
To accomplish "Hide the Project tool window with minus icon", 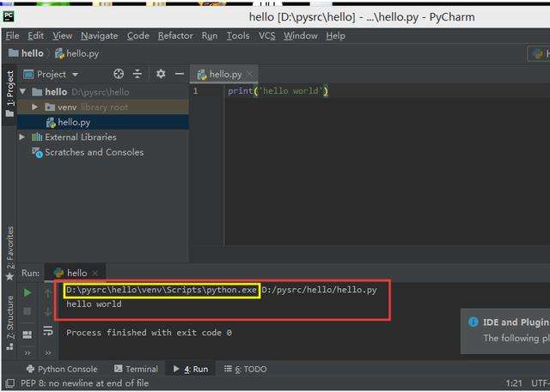I will [180, 74].
